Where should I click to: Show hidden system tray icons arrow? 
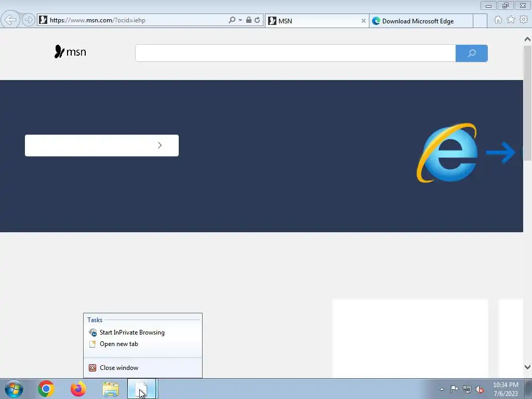pos(442,389)
